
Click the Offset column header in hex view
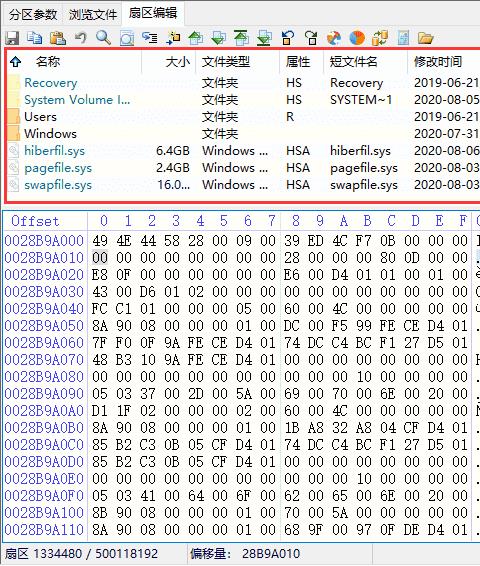coord(35,221)
